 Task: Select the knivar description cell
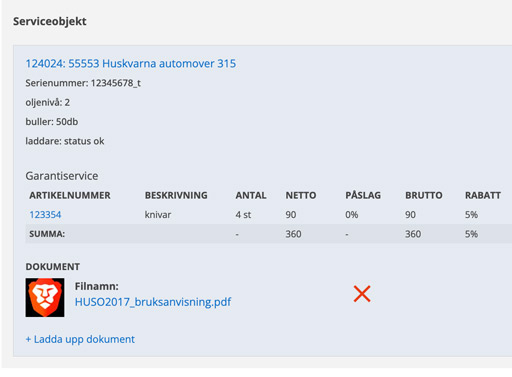(158, 215)
